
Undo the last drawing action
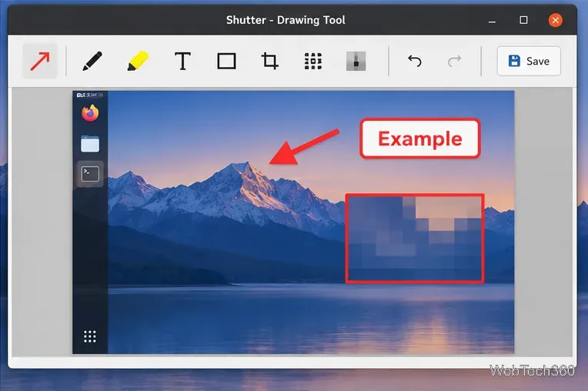pos(414,61)
